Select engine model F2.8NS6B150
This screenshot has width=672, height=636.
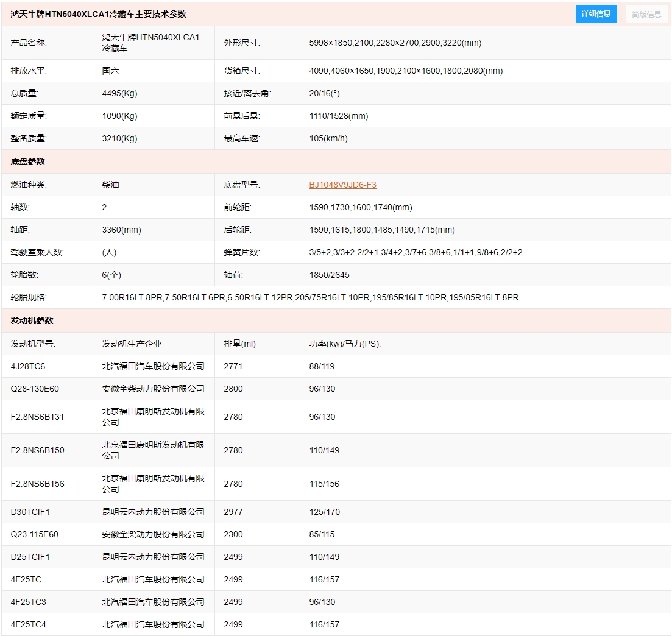[x=37, y=450]
